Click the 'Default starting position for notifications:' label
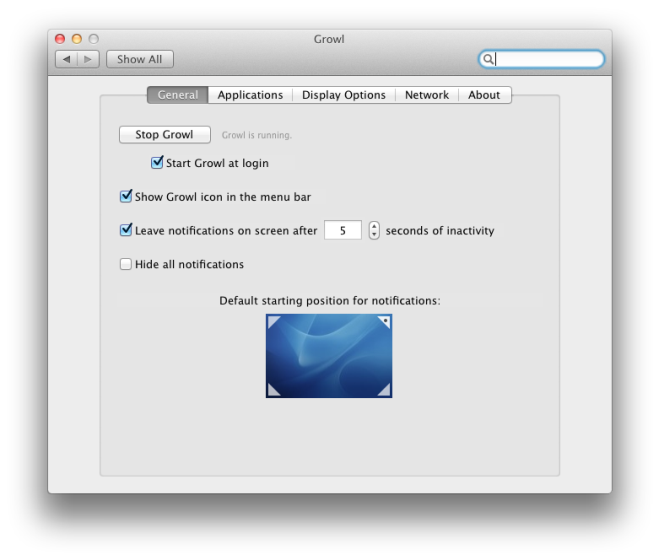This screenshot has height=560, width=660. pyautogui.click(x=330, y=301)
